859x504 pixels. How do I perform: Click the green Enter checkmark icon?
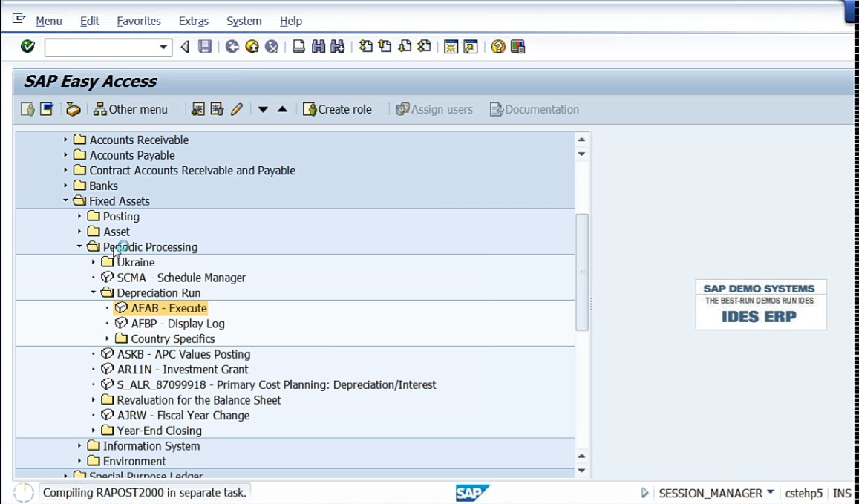pyautogui.click(x=27, y=47)
